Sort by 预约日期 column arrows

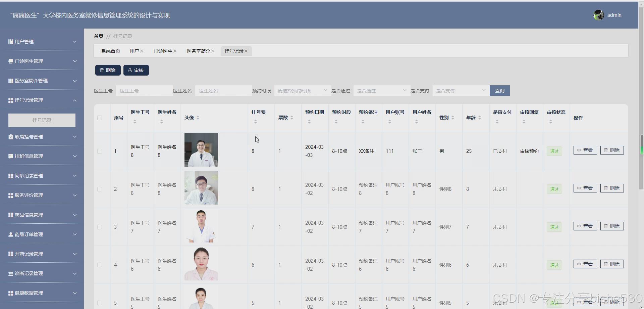(x=309, y=122)
